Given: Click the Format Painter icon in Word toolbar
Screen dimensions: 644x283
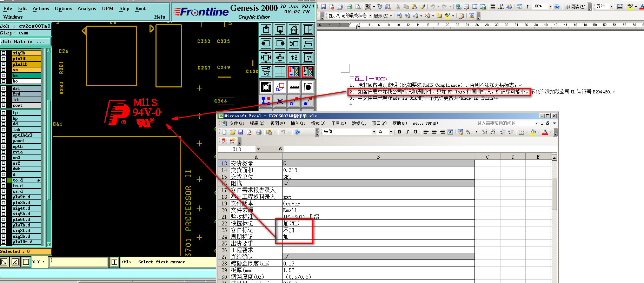Looking at the screenshot, I should pyautogui.click(x=423, y=7).
